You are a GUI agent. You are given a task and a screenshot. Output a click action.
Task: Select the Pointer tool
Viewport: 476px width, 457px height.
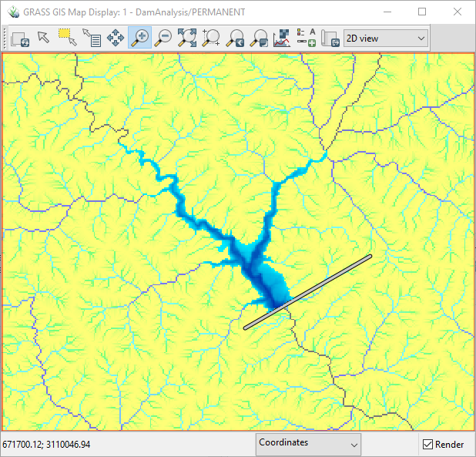pos(43,37)
